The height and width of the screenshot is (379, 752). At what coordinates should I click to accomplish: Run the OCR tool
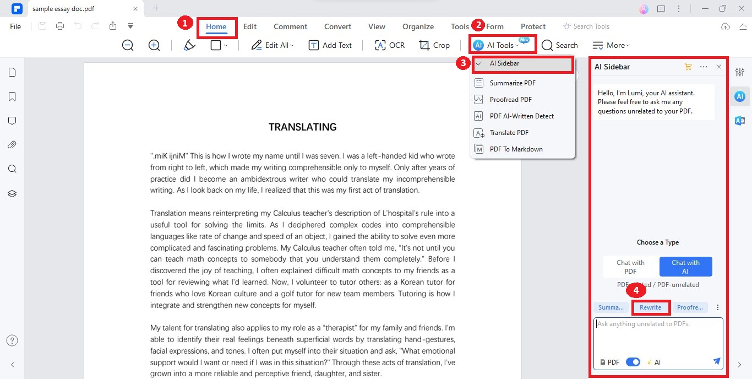point(389,45)
